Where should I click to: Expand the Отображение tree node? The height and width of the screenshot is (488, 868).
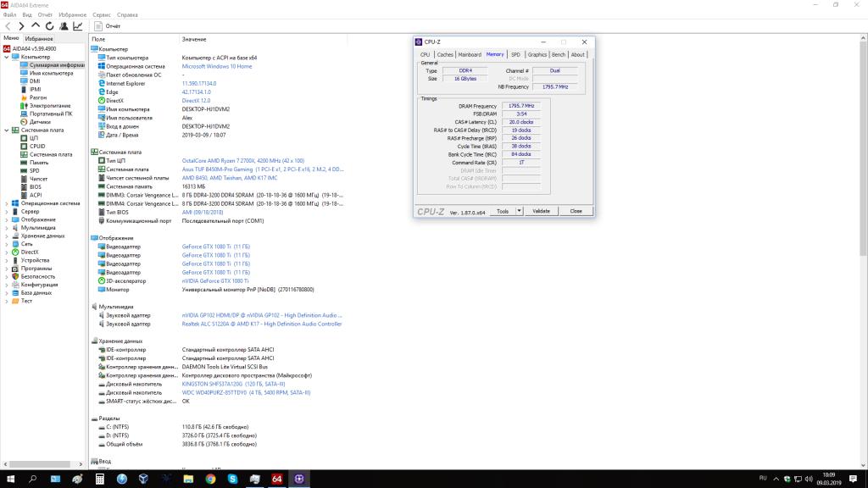6,219
